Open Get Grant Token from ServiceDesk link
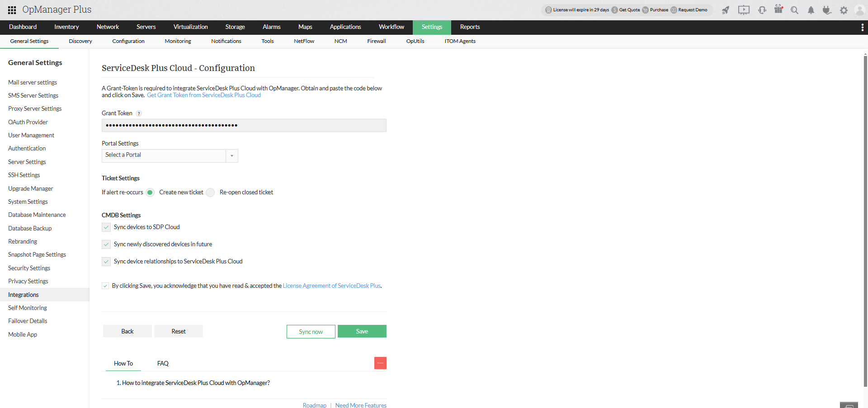868x408 pixels. tap(204, 95)
